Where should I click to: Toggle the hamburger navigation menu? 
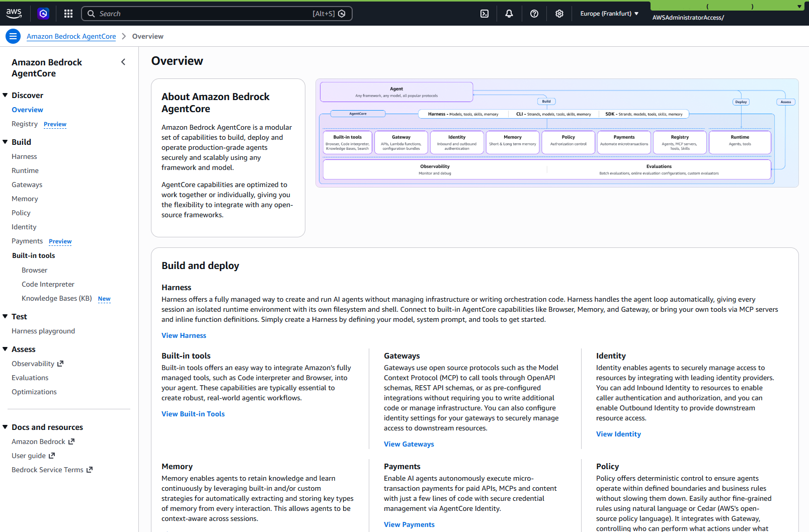click(13, 36)
